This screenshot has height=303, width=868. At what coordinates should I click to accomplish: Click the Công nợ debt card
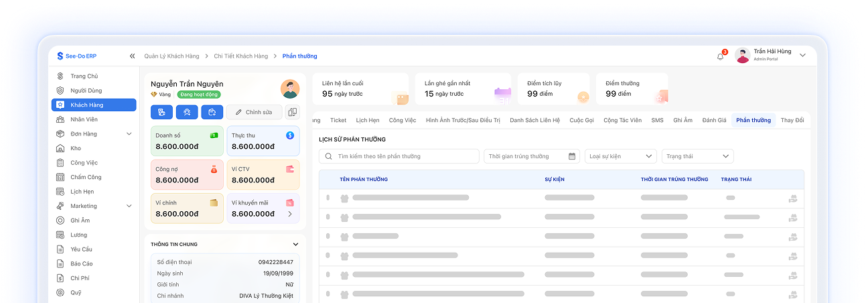coord(187,174)
